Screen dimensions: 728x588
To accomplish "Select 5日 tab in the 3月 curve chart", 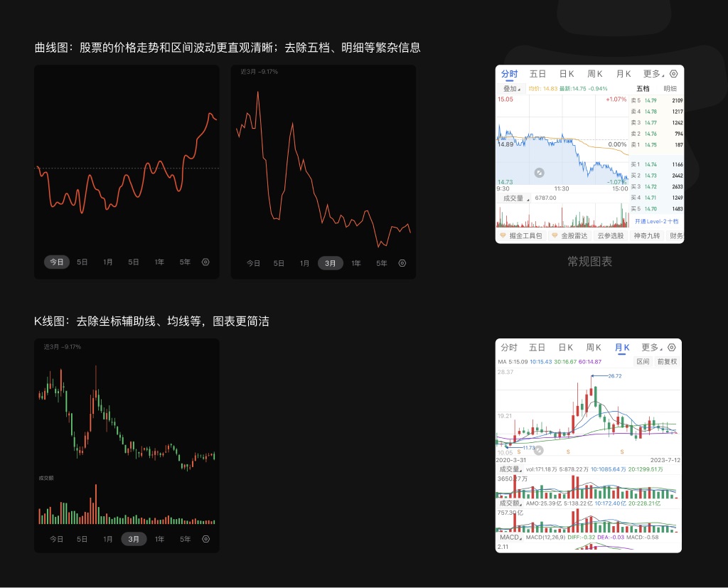I will coord(279,263).
